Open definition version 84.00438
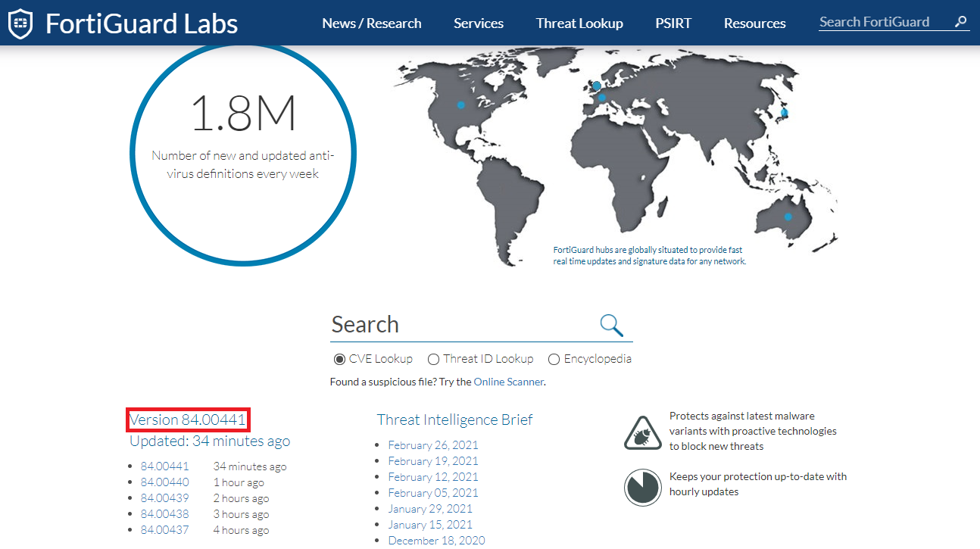Screen dimensions: 980x549 tap(165, 514)
